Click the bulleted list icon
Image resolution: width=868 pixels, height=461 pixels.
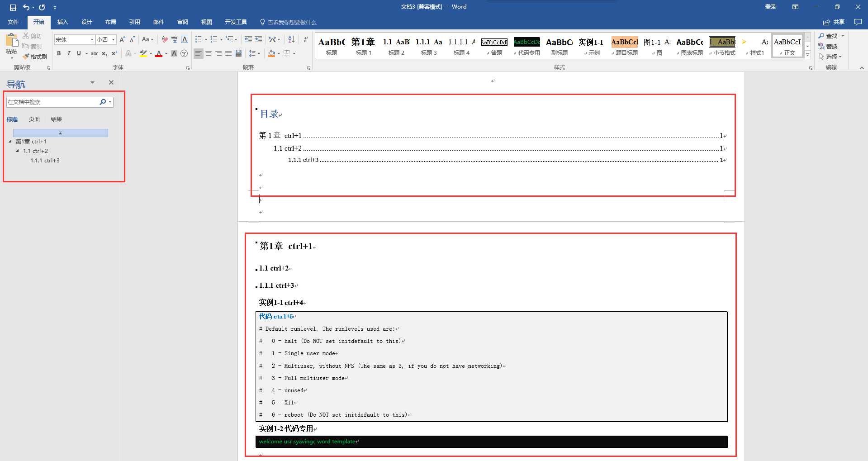click(199, 39)
